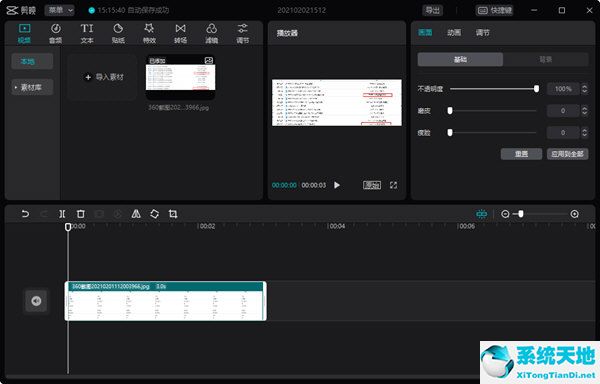Viewport: 600px width, 384px height.
Task: Click the delete trash icon
Action: [x=80, y=214]
